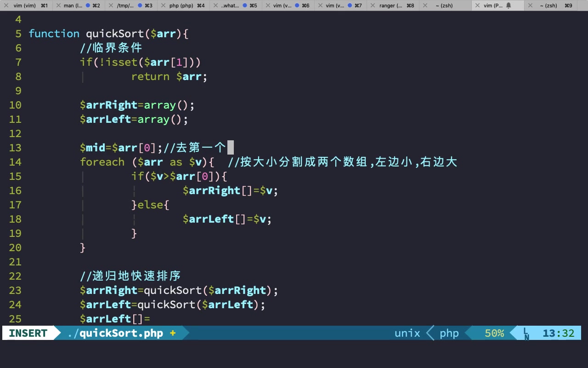
Task: Close the ranger ⌘8 tab
Action: [372, 6]
